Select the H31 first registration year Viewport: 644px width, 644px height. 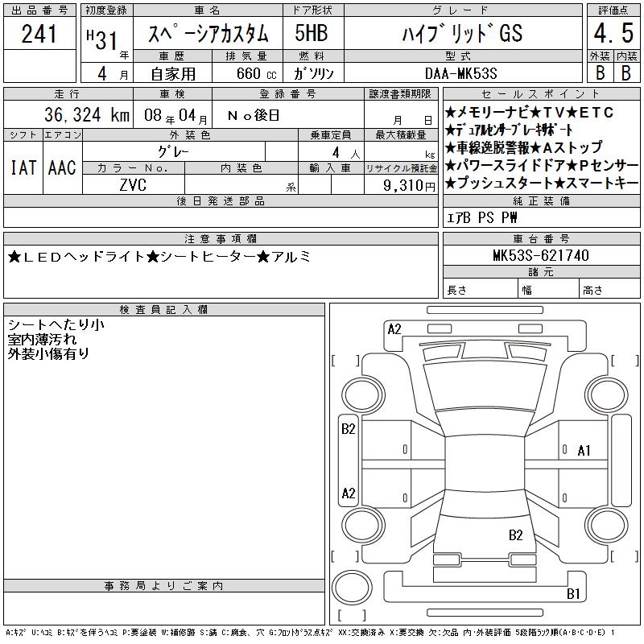[102, 39]
